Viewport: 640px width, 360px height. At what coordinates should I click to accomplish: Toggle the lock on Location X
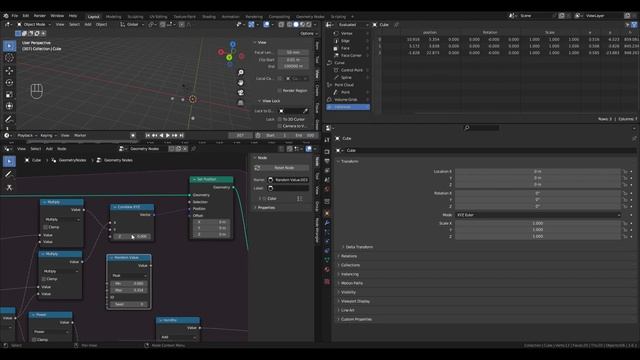tap(625, 171)
